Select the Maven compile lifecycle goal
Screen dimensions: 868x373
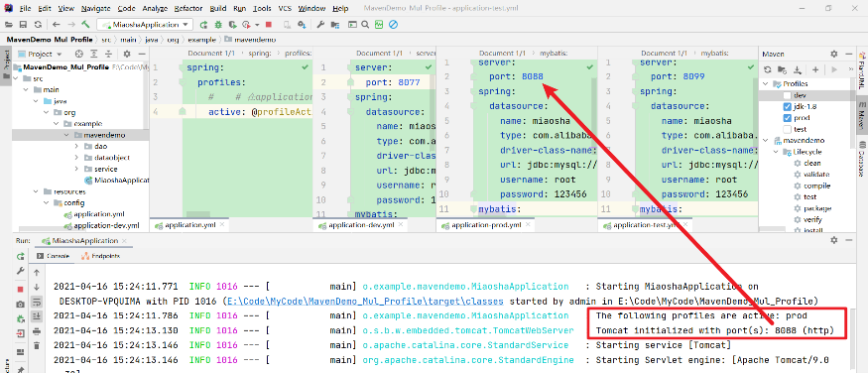click(x=816, y=186)
